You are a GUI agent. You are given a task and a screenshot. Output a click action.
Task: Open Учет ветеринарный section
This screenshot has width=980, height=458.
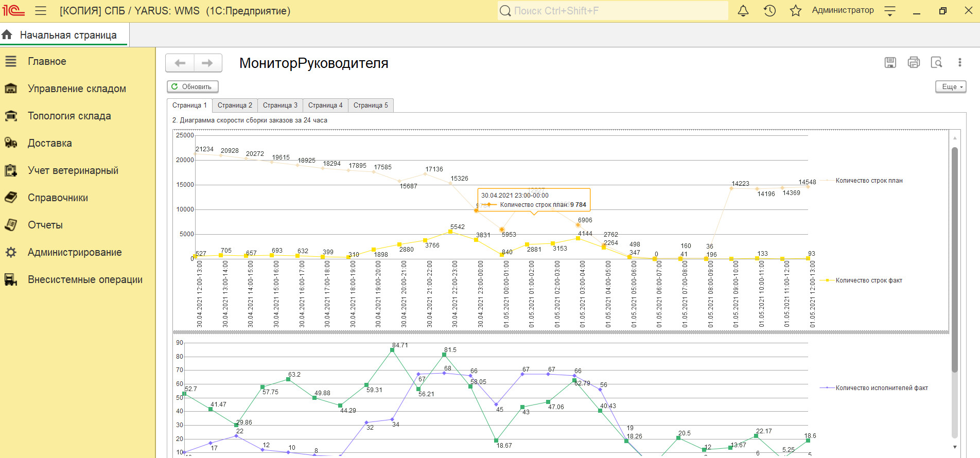coord(73,170)
